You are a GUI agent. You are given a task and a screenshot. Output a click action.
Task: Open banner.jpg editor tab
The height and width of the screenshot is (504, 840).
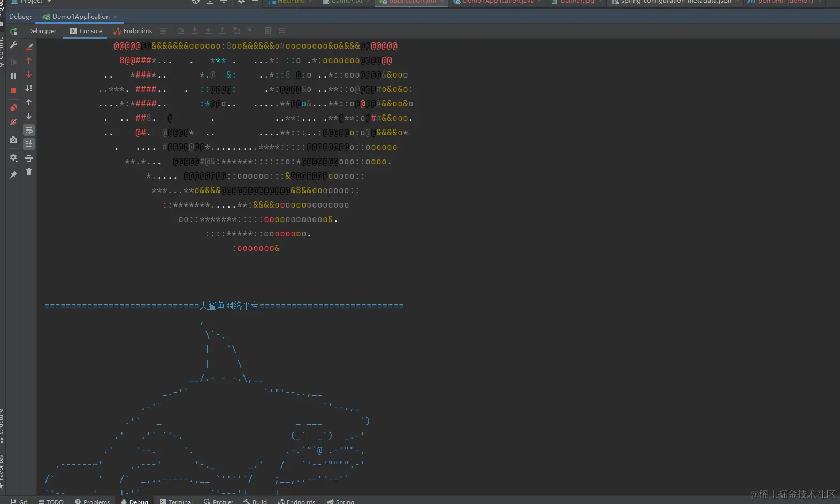(576, 2)
